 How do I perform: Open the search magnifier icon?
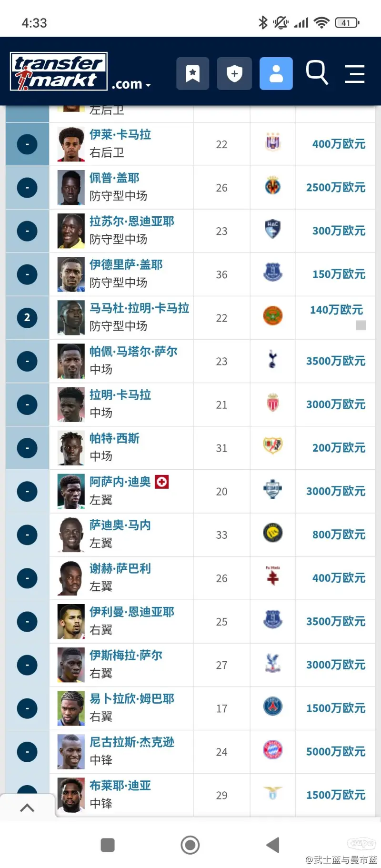click(316, 72)
